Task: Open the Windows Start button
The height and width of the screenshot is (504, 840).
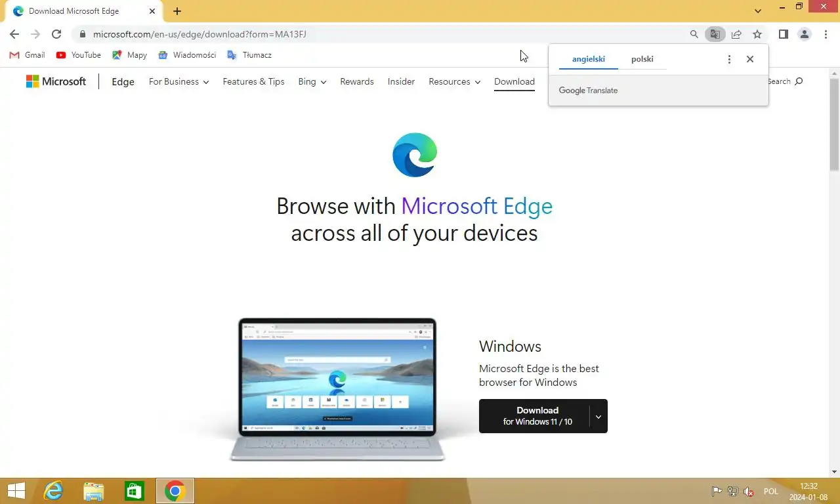Action: pyautogui.click(x=16, y=491)
